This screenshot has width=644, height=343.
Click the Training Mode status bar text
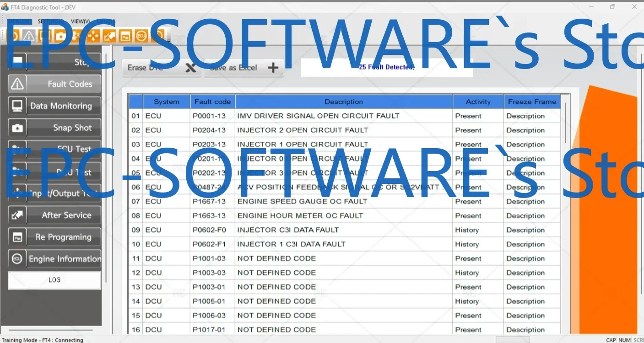click(43, 340)
